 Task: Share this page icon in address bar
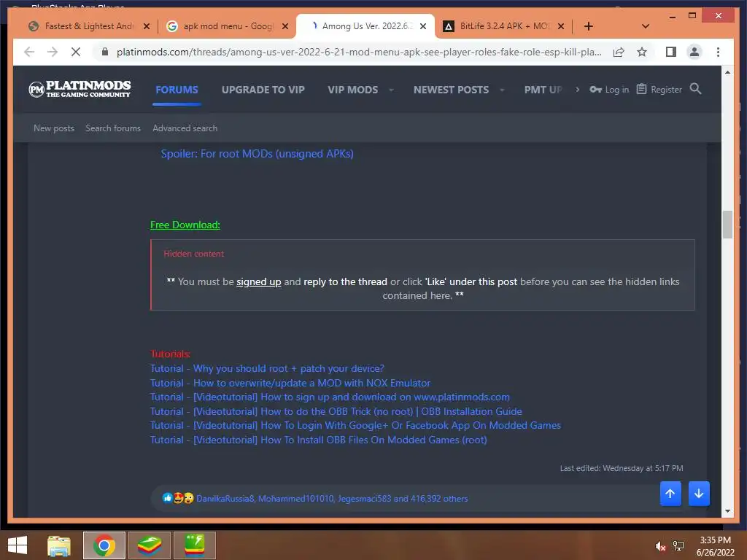click(x=619, y=52)
